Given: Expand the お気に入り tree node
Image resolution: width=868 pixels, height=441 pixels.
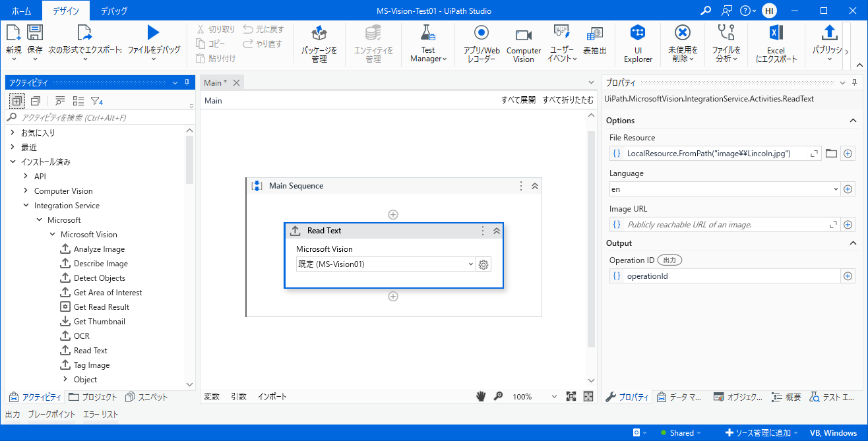Looking at the screenshot, I should pos(13,132).
